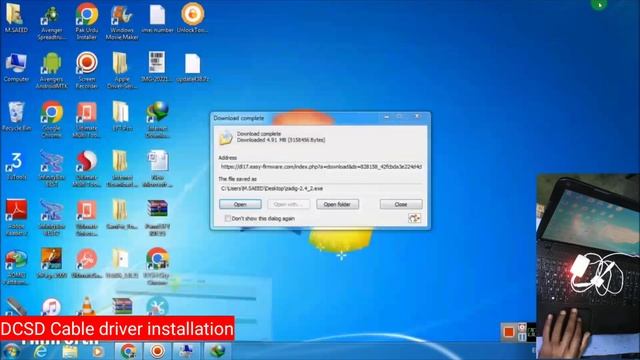Open the Pak Urdu Installer shortcut
The width and height of the screenshot is (640, 360).
coord(87,21)
